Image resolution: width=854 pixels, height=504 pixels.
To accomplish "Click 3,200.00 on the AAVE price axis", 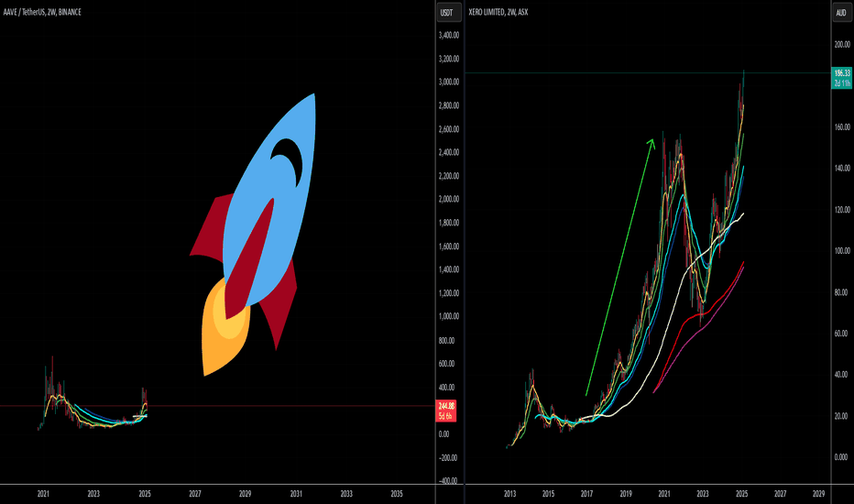I will (x=449, y=59).
